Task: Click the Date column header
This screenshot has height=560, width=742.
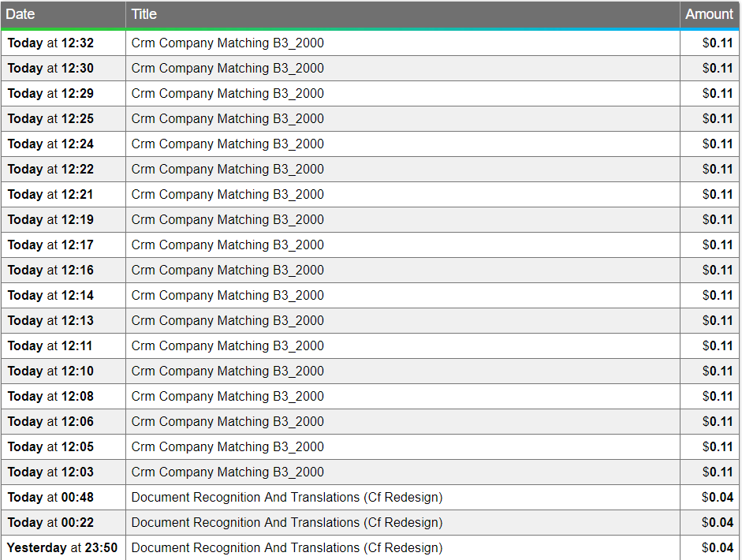Action: click(x=21, y=14)
